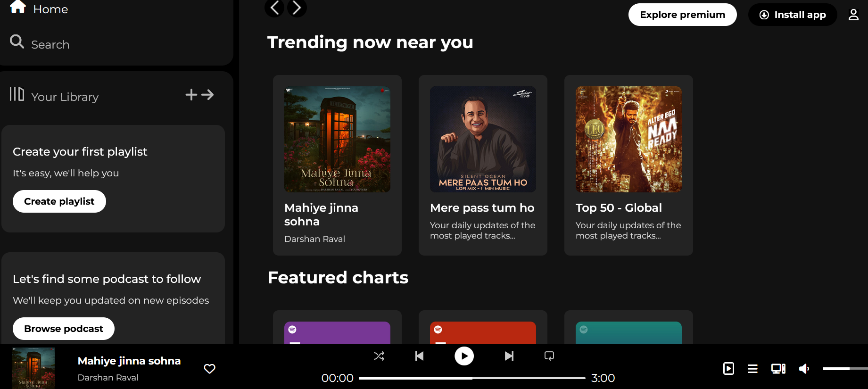Open the Now Playing view icon

coord(728,368)
